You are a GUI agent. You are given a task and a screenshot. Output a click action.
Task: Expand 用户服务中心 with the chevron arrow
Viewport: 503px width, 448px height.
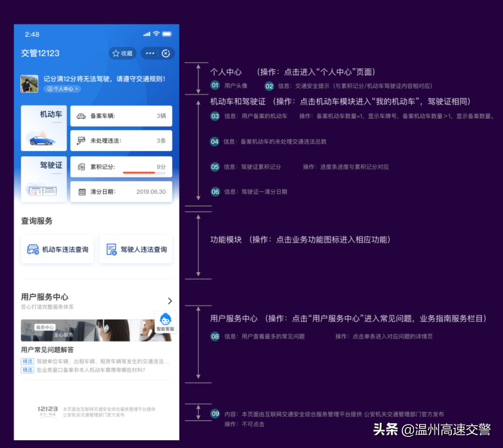[x=170, y=301]
